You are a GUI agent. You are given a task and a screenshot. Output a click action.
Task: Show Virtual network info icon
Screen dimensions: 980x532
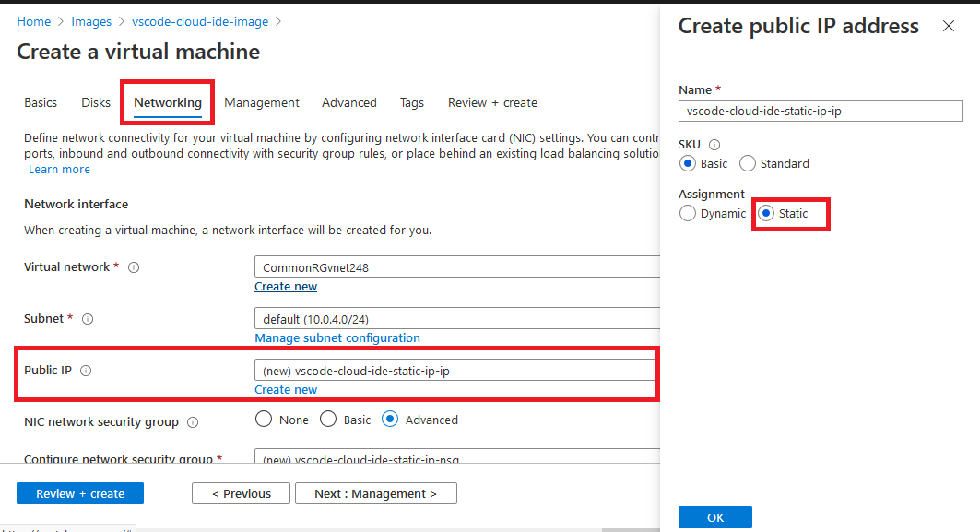point(134,267)
